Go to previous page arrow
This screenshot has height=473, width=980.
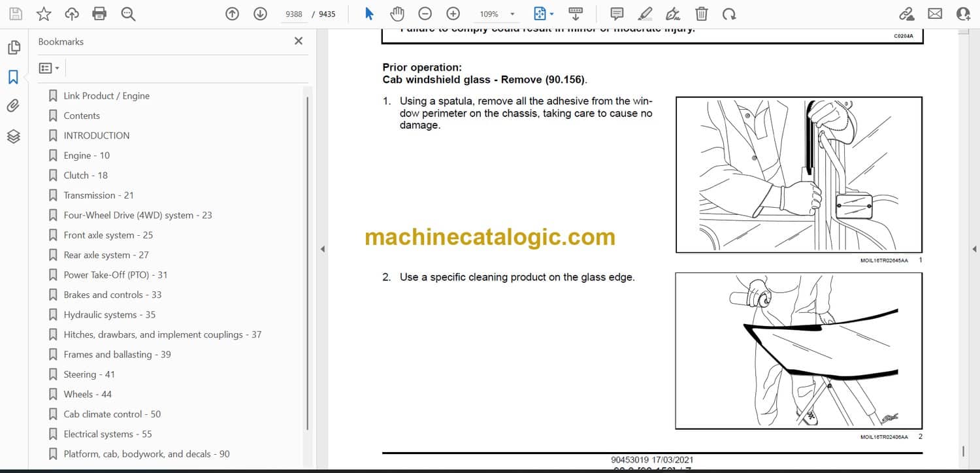pyautogui.click(x=232, y=14)
